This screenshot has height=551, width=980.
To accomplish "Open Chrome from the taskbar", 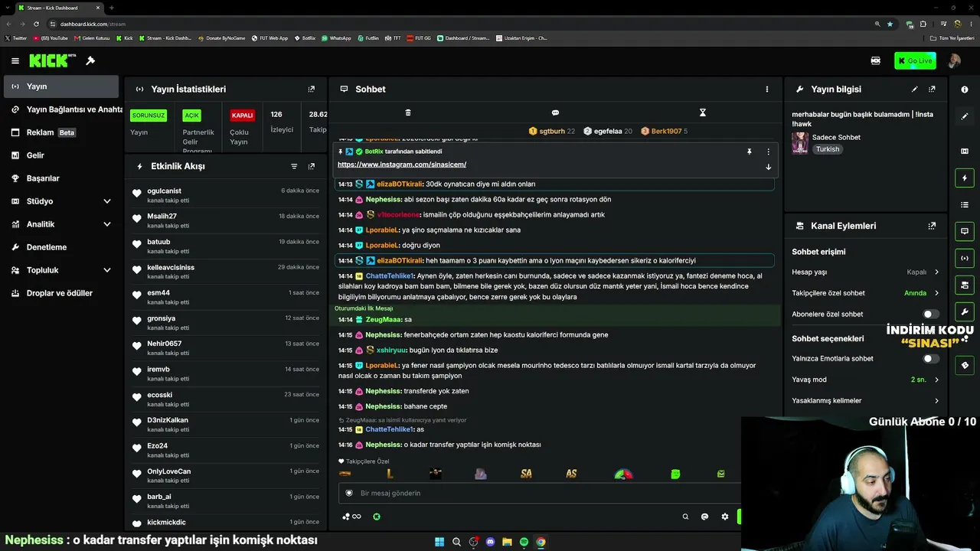I will click(541, 542).
